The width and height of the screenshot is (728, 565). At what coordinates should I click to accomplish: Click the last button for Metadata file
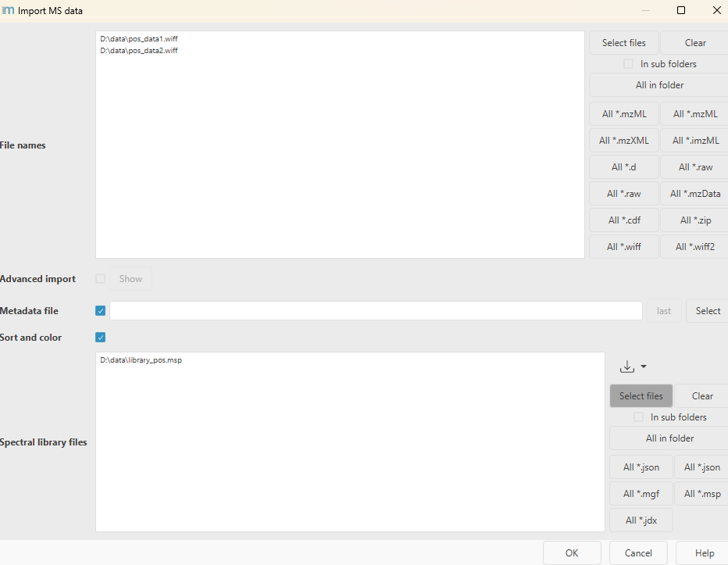coord(664,311)
